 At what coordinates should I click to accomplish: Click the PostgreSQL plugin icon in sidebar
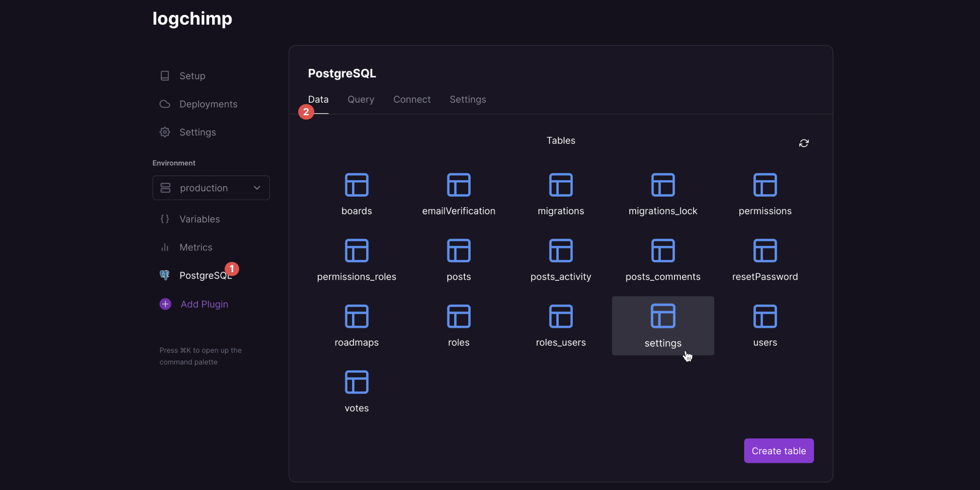(x=165, y=276)
